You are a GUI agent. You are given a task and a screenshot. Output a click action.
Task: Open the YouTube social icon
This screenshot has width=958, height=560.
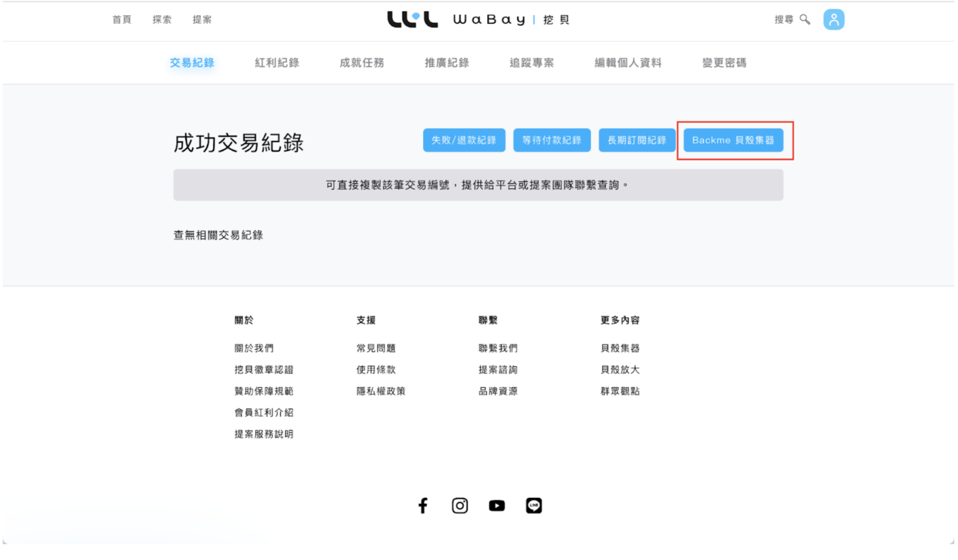point(496,505)
